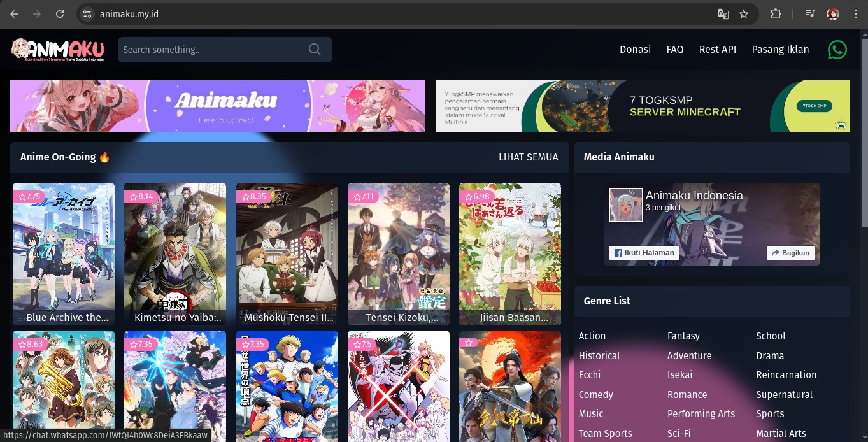Click the translate page icon

point(723,14)
